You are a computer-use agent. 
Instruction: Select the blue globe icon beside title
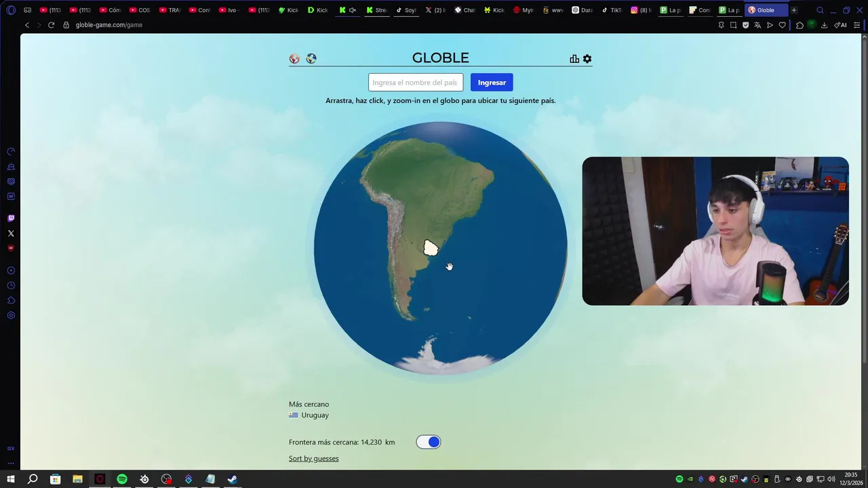pos(311,58)
